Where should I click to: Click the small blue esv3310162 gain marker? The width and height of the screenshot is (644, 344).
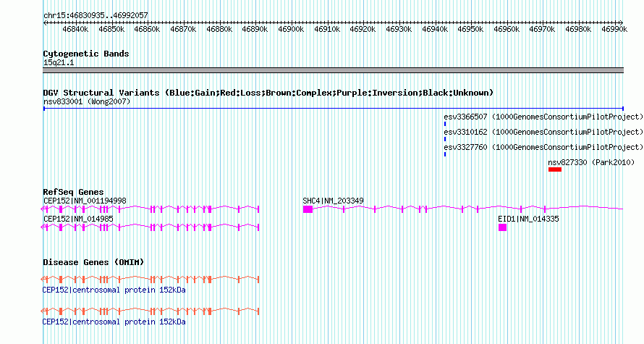pos(445,139)
